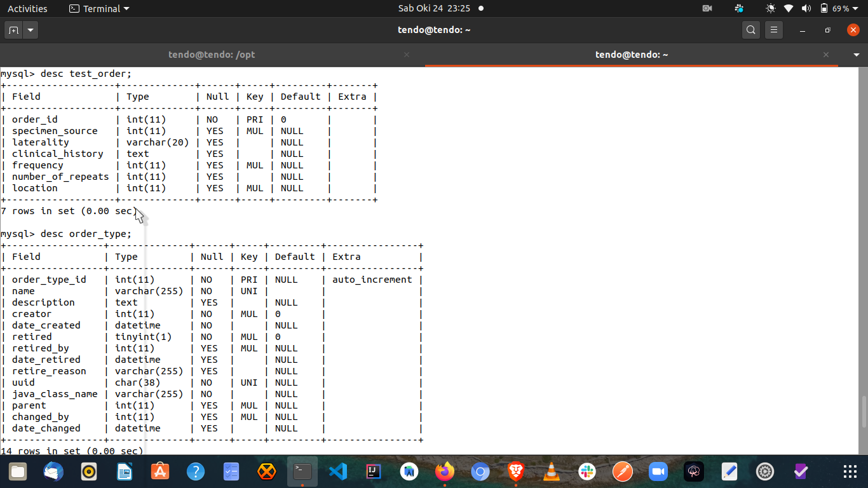Click the Terminal icon in the dock

tap(302, 471)
